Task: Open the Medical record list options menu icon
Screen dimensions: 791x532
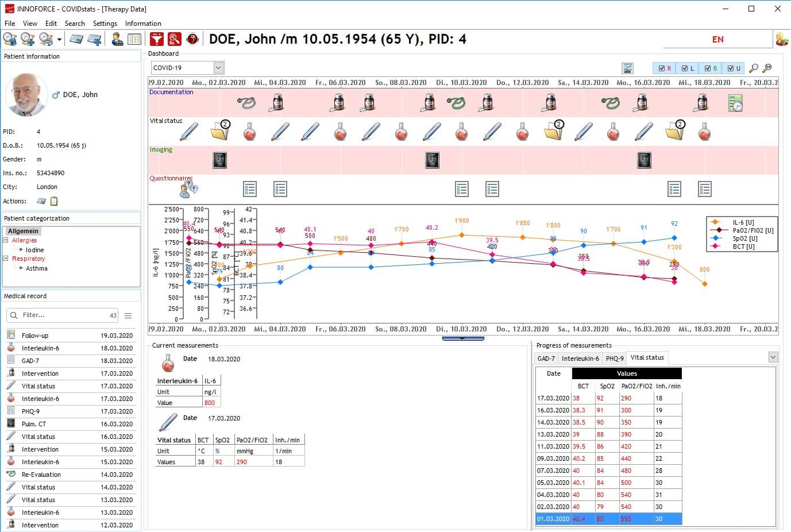Action: (128, 315)
